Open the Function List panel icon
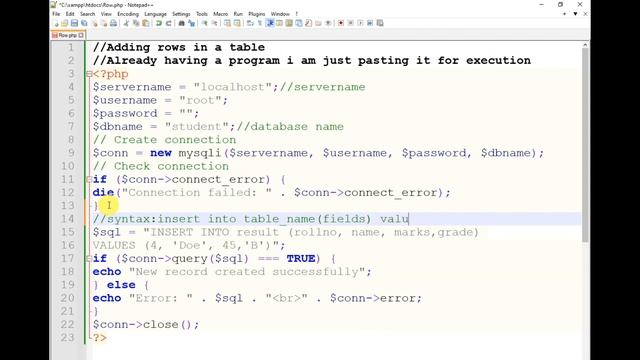 point(309,23)
